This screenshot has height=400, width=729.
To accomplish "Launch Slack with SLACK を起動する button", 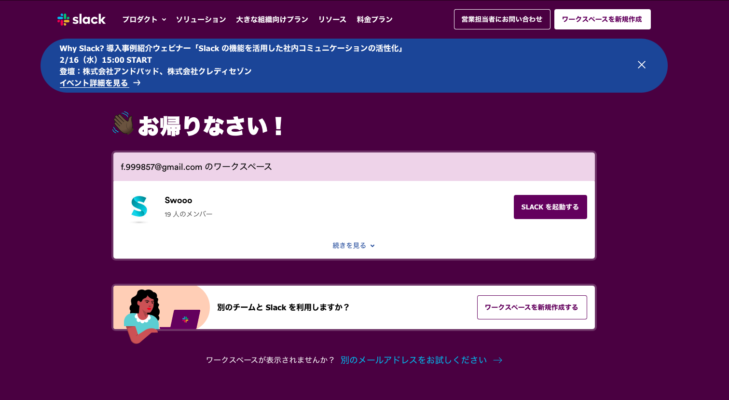I will point(550,207).
